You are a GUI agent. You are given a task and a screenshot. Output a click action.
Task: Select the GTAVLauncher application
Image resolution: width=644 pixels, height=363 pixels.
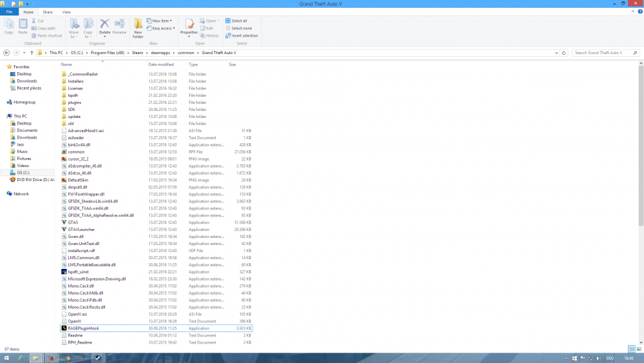point(81,230)
